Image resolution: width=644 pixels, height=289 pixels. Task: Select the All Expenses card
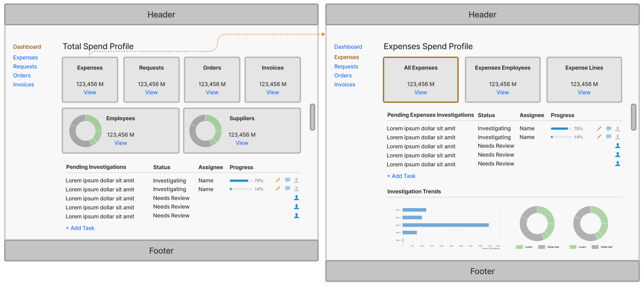tap(420, 79)
